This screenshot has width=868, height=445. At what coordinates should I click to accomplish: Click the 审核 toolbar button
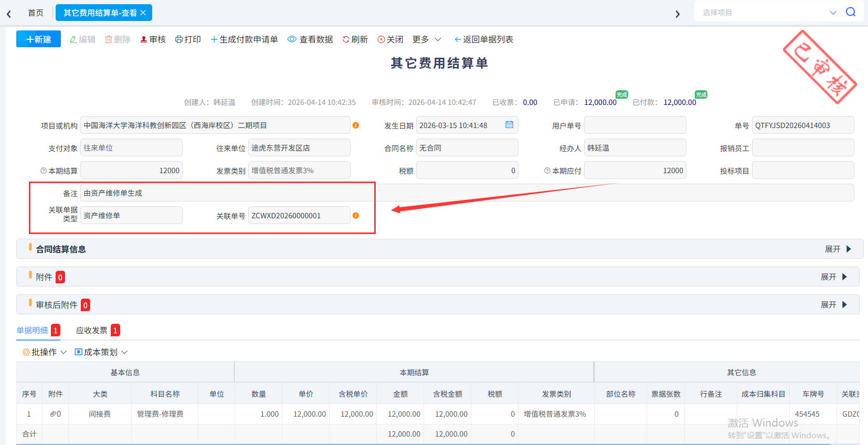click(x=153, y=39)
